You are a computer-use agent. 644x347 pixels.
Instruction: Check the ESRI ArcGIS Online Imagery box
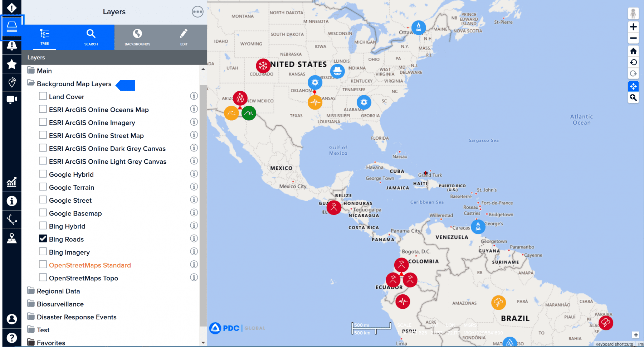43,122
